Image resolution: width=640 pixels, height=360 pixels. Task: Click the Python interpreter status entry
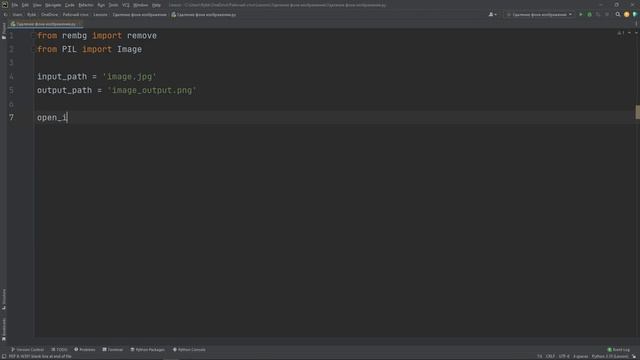[610, 356]
